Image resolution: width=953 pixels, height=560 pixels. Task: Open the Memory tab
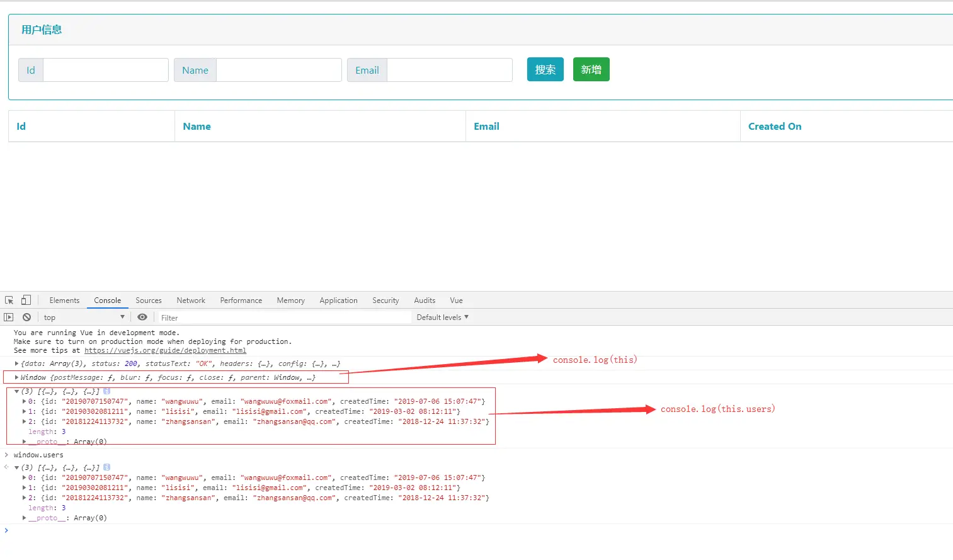290,300
